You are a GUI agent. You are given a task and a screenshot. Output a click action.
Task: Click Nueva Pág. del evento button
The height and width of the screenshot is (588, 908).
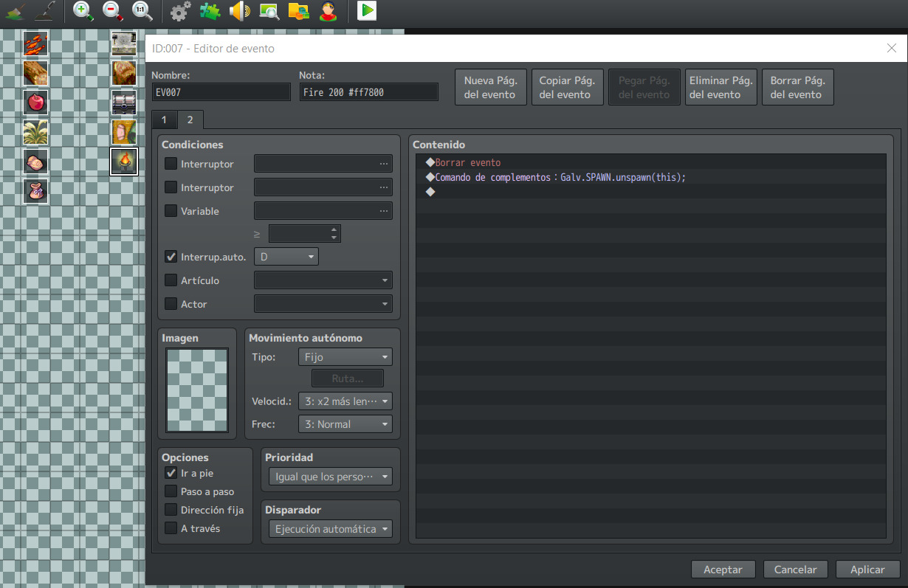490,87
